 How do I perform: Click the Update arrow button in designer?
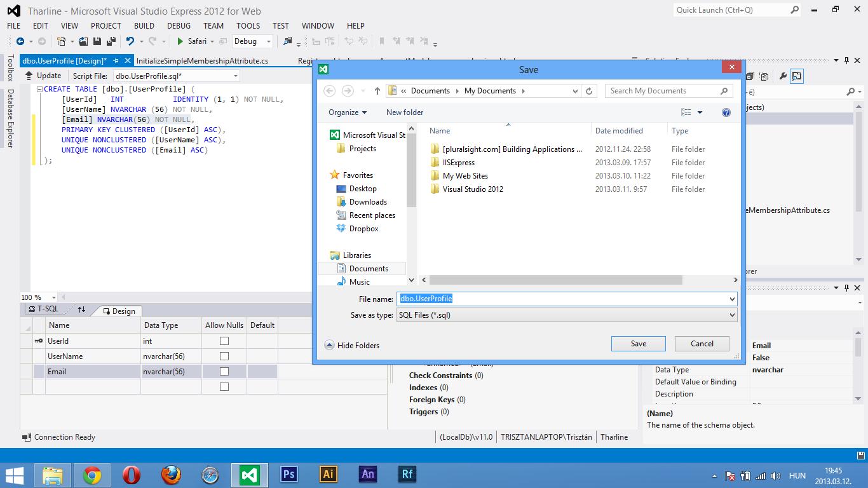click(43, 76)
